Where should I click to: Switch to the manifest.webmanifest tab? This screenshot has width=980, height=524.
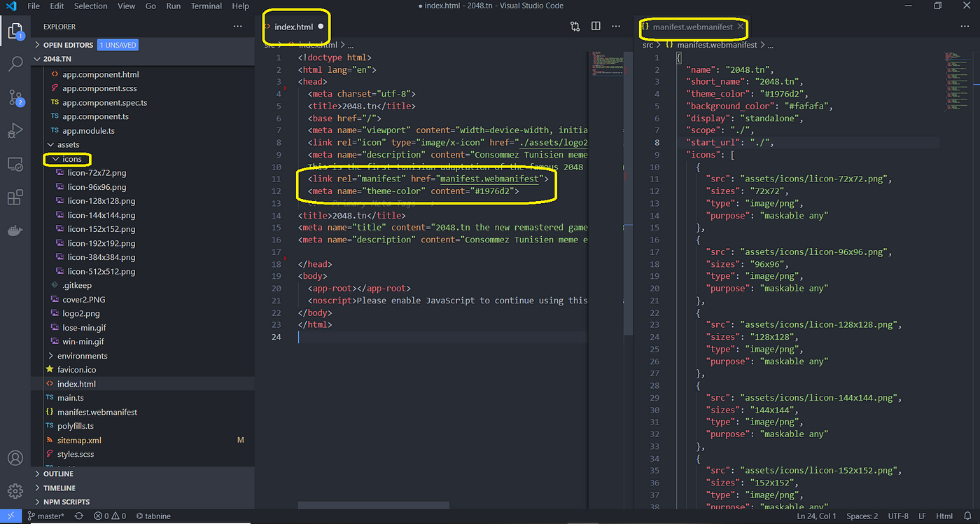pyautogui.click(x=693, y=27)
